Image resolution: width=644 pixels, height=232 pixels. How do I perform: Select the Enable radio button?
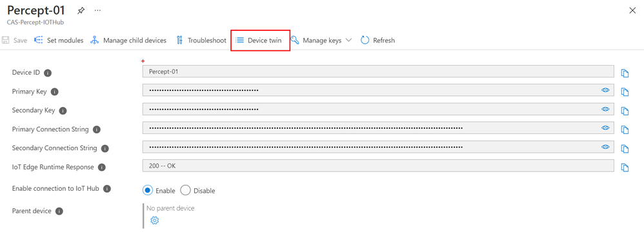click(x=147, y=191)
